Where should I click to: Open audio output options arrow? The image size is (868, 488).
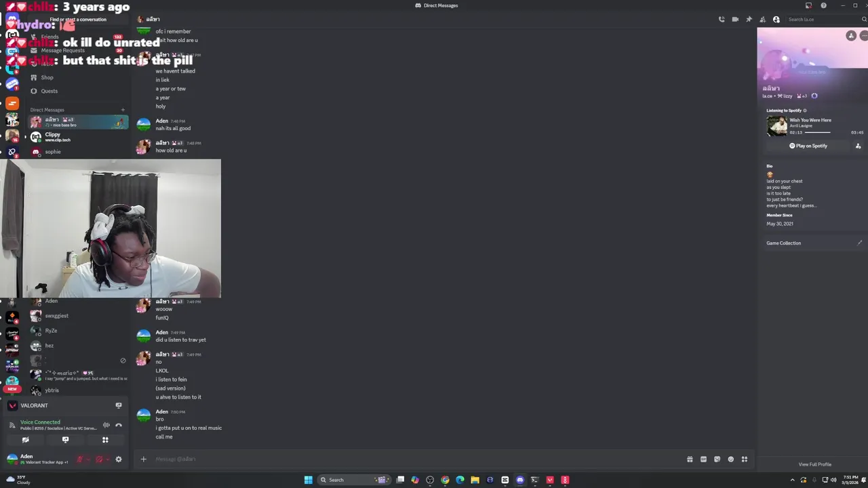click(108, 459)
